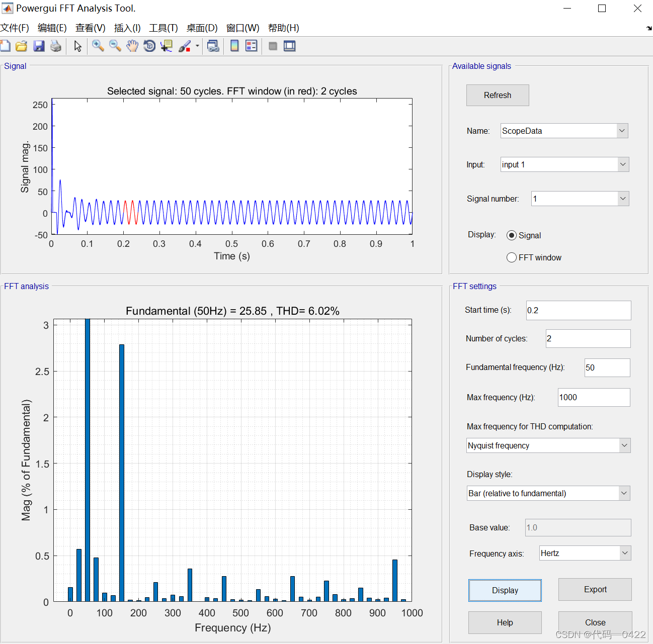The width and height of the screenshot is (653, 644).
Task: Expand the Display style dropdown
Action: [x=548, y=493]
